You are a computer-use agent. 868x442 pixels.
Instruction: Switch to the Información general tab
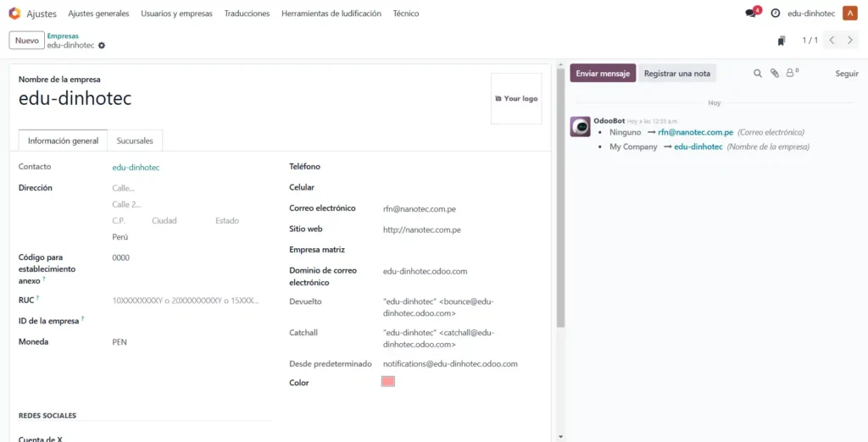coord(63,141)
